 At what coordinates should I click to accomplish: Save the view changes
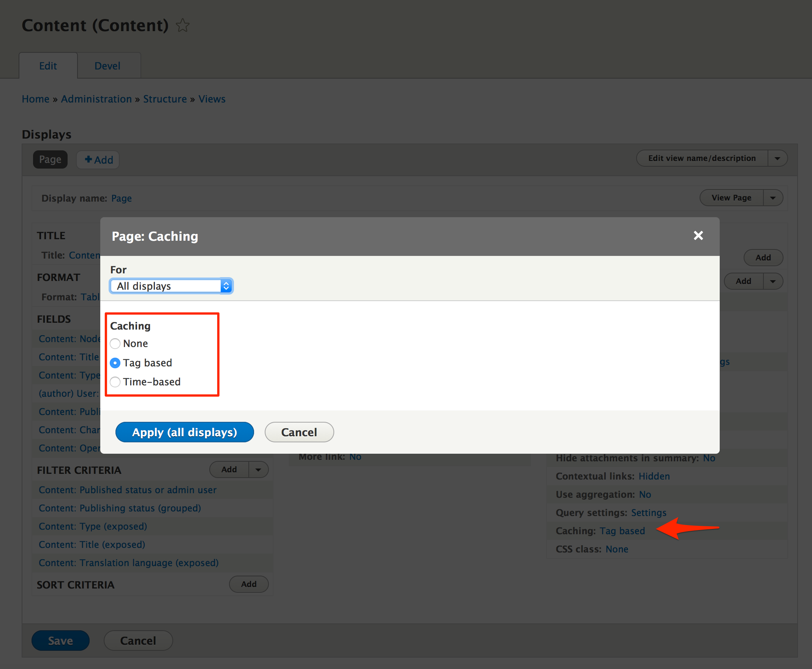[x=60, y=640]
